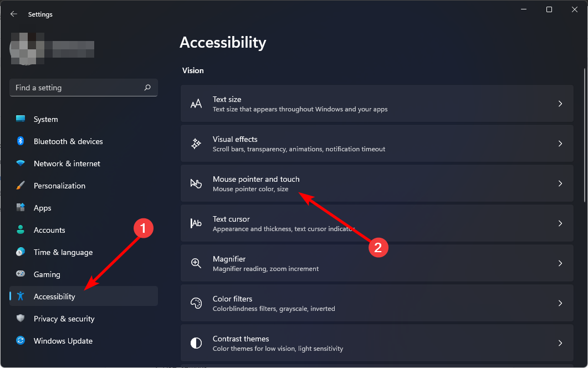Click the vertical scrollbar on the right edge
Viewport: 588px width, 368px height.
pyautogui.click(x=585, y=136)
